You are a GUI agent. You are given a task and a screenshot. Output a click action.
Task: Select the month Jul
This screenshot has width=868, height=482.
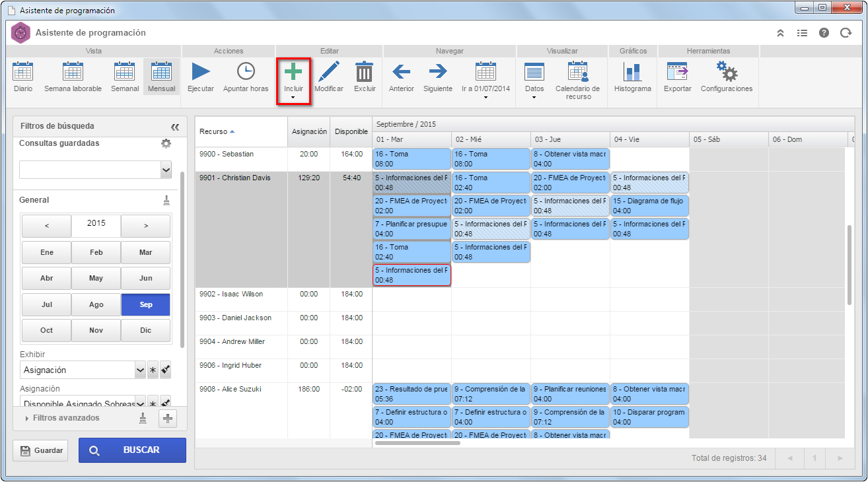point(47,304)
